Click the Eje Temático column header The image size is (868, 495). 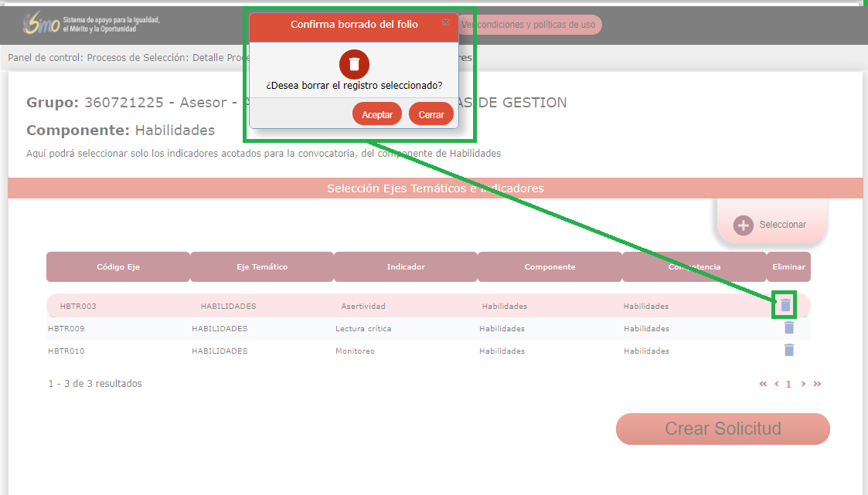(261, 266)
